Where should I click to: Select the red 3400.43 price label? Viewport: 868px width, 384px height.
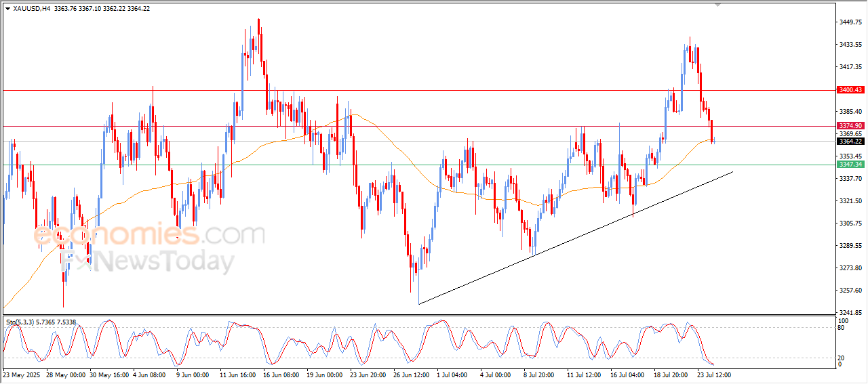[850, 90]
